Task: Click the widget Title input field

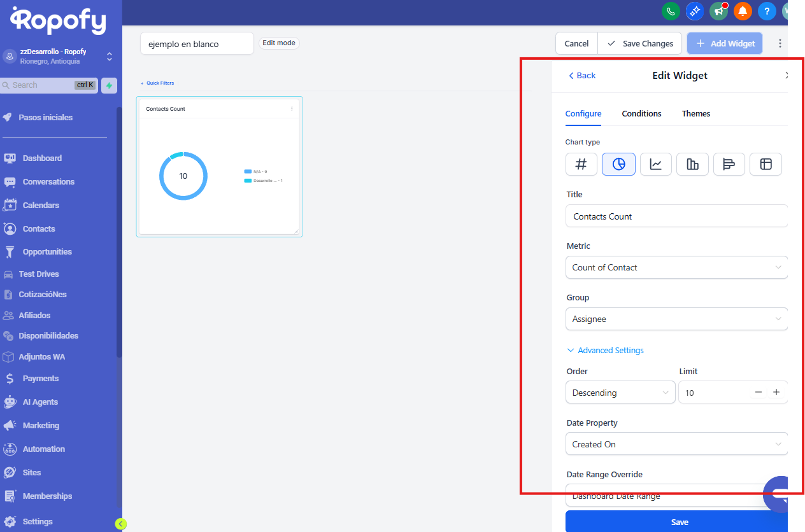Action: 676,216
